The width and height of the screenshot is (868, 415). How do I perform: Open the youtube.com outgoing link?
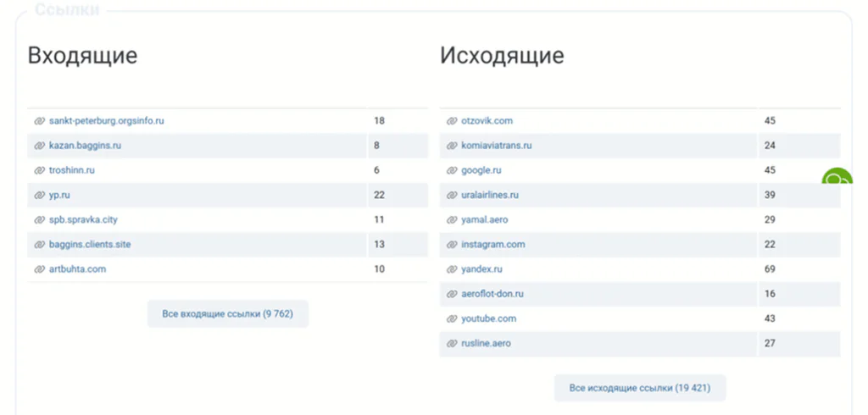pyautogui.click(x=488, y=318)
